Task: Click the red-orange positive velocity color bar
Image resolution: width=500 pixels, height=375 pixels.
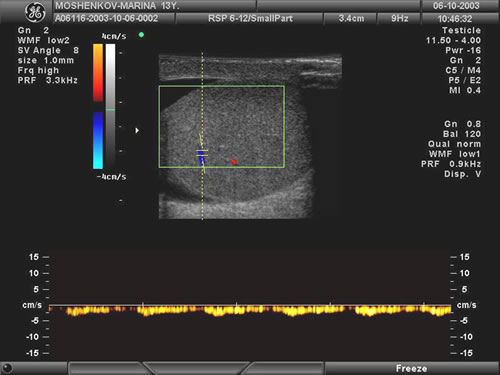Action: (98, 72)
